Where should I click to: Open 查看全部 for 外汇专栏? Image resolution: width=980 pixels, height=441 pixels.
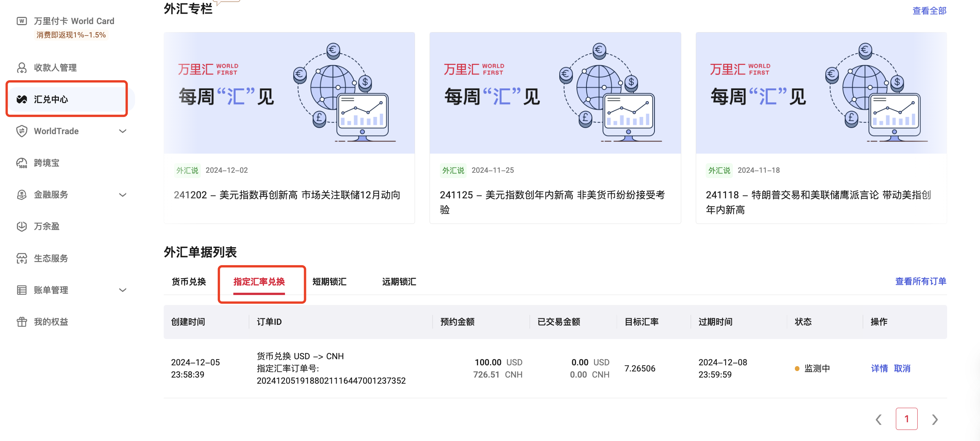[x=930, y=10]
